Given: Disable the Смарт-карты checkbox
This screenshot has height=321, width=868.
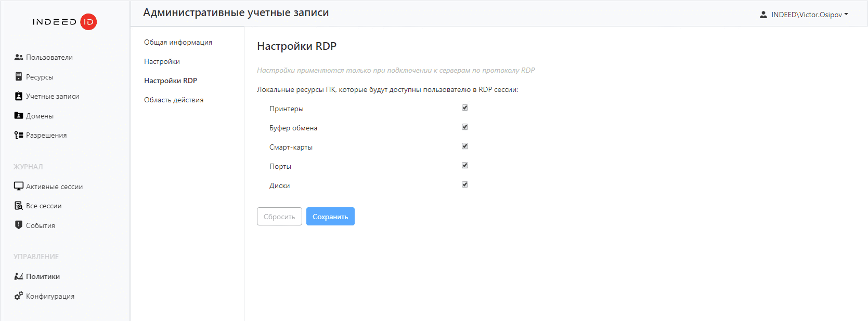Looking at the screenshot, I should tap(465, 146).
